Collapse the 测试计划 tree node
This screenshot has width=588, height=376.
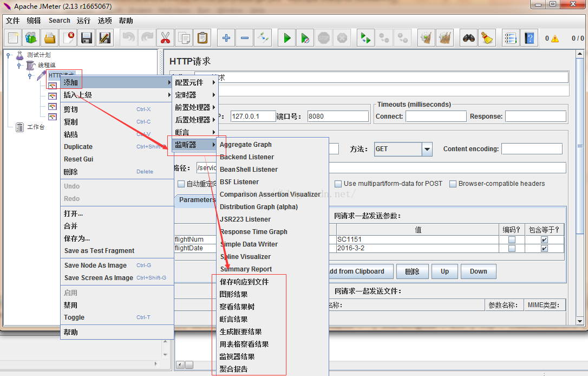click(x=8, y=56)
